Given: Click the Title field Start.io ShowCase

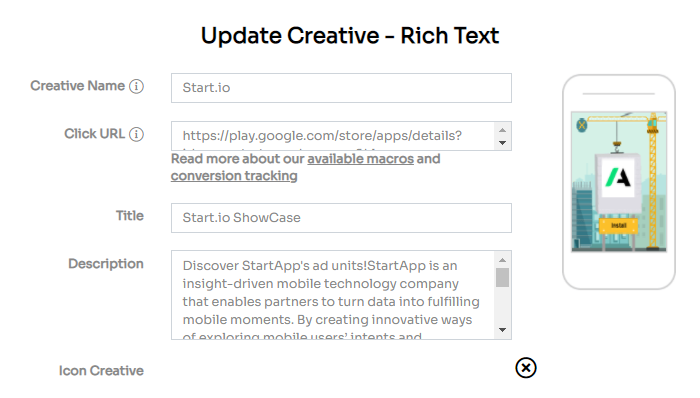Looking at the screenshot, I should 341,218.
